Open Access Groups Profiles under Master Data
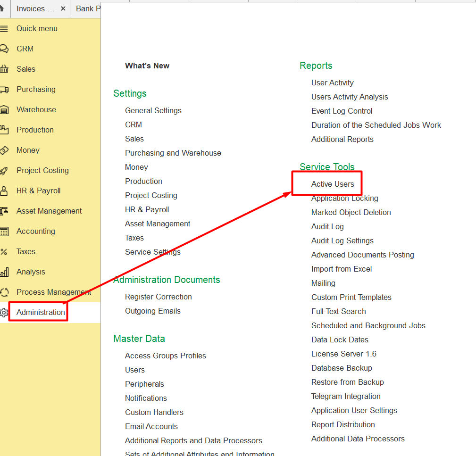This screenshot has height=456, width=476. point(165,356)
